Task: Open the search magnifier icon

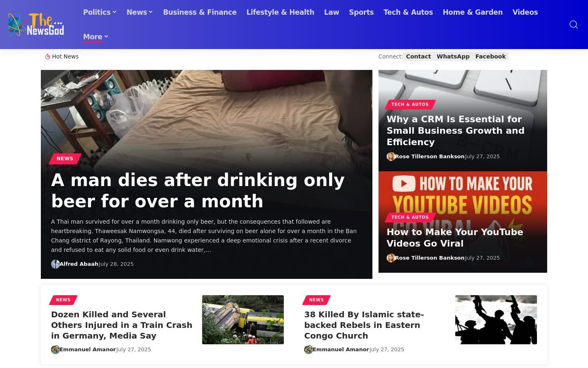Action: [574, 25]
